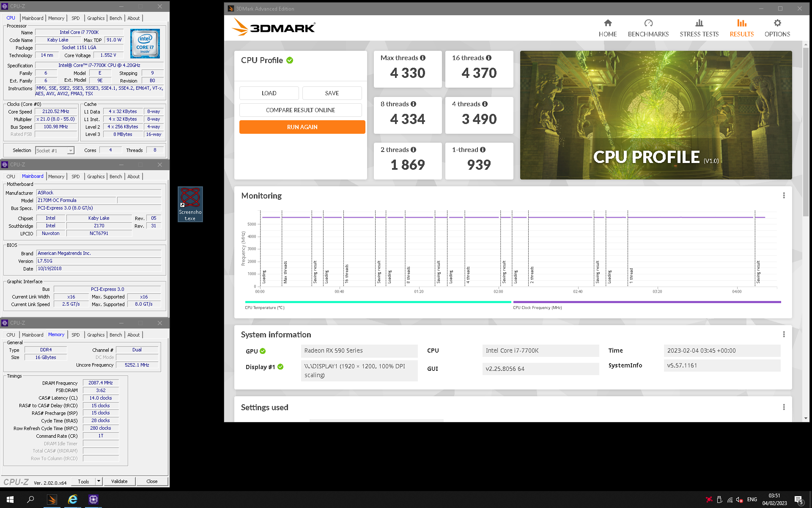Screen dimensions: 812x508
Task: Click the 3DMark vertical scrollbar thumb
Action: pos(805,131)
